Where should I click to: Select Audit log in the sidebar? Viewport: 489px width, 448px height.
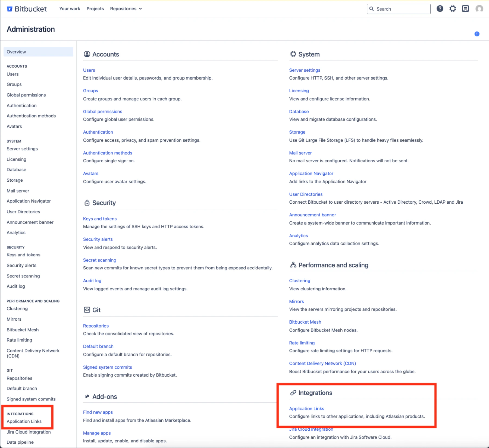pyautogui.click(x=16, y=286)
